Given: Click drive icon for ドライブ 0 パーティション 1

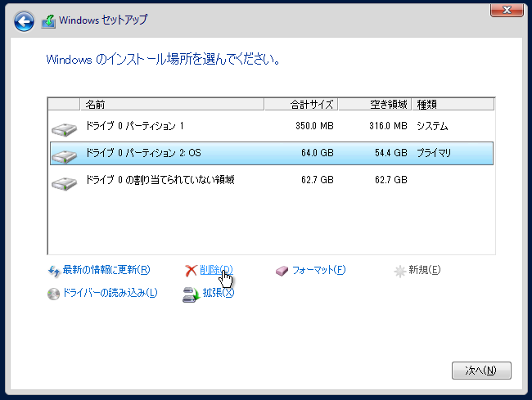Looking at the screenshot, I should coord(64,129).
